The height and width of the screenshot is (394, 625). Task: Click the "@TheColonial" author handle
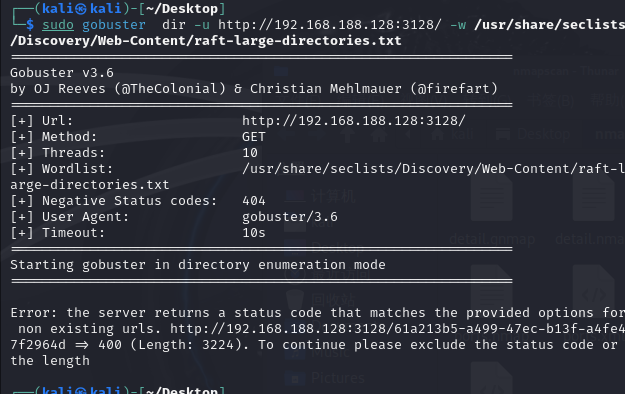pos(170,89)
